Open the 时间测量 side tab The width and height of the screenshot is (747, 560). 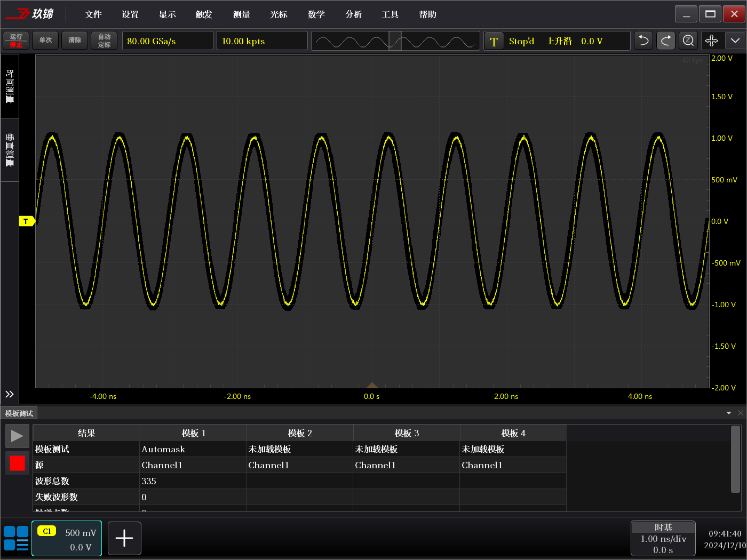click(10, 86)
